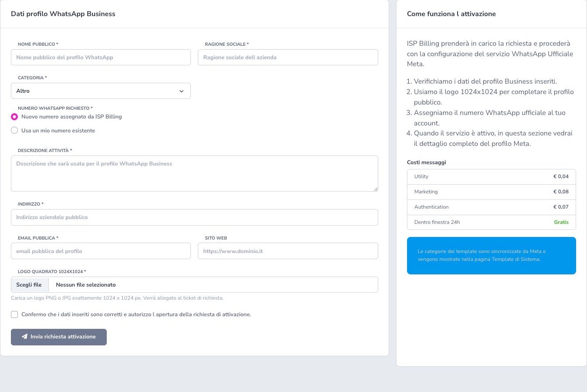
Task: Focus the Email pubblica input field
Action: 101,251
